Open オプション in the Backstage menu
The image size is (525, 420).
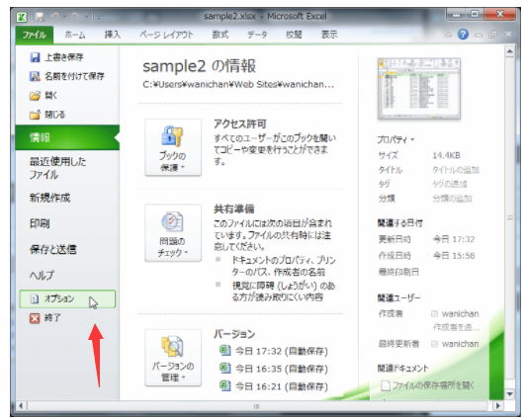pyautogui.click(x=67, y=298)
